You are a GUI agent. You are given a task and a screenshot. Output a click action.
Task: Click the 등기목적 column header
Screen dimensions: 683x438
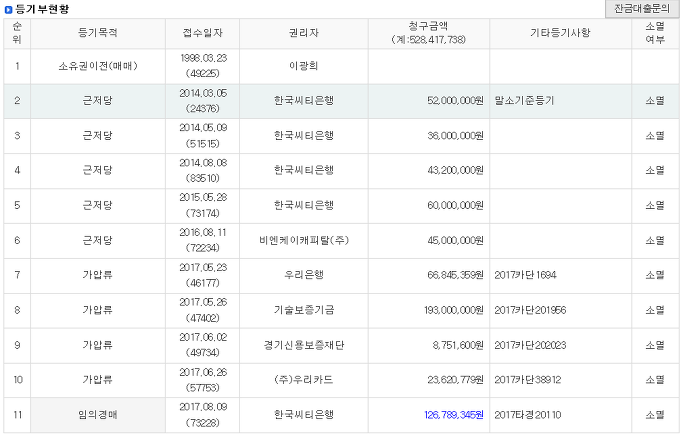pos(98,33)
